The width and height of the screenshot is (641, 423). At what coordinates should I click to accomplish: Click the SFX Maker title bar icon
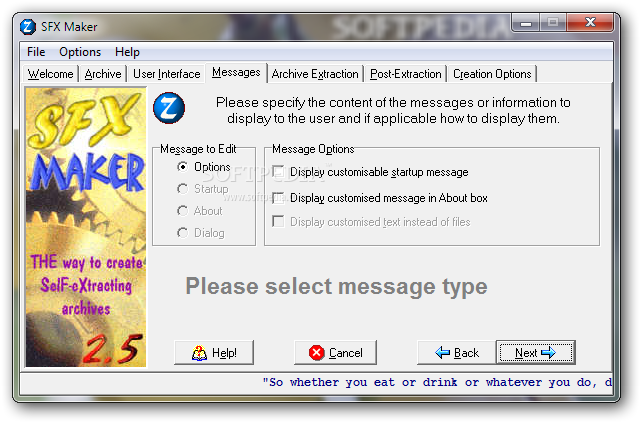[x=28, y=27]
